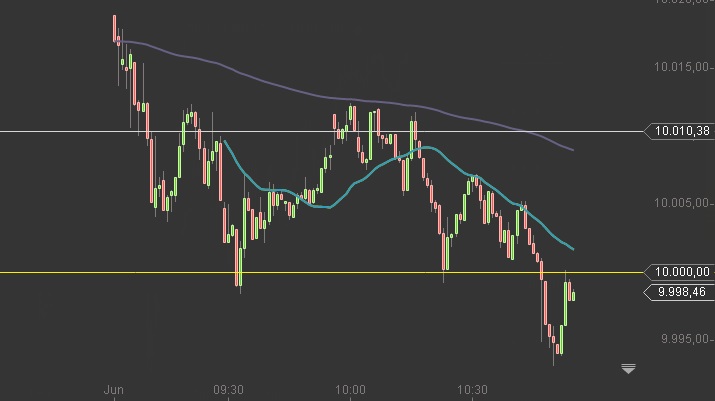Image resolution: width=715 pixels, height=401 pixels.
Task: Click the Jun date label on the time axis
Action: (114, 390)
